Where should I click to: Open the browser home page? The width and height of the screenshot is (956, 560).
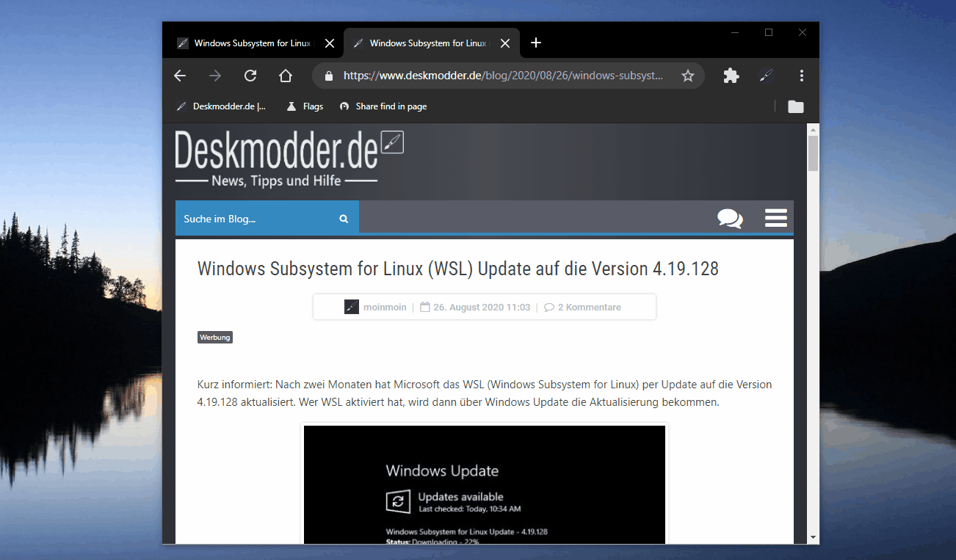pos(286,76)
